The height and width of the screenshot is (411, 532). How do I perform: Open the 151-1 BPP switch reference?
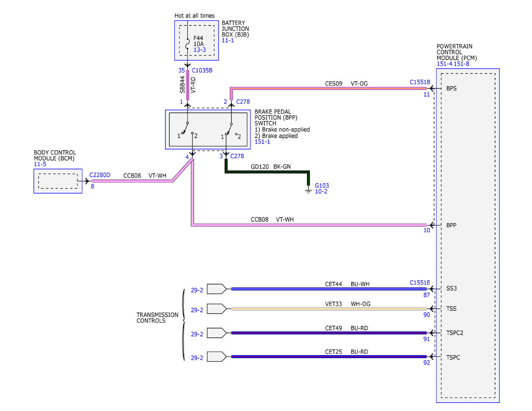pyautogui.click(x=262, y=142)
